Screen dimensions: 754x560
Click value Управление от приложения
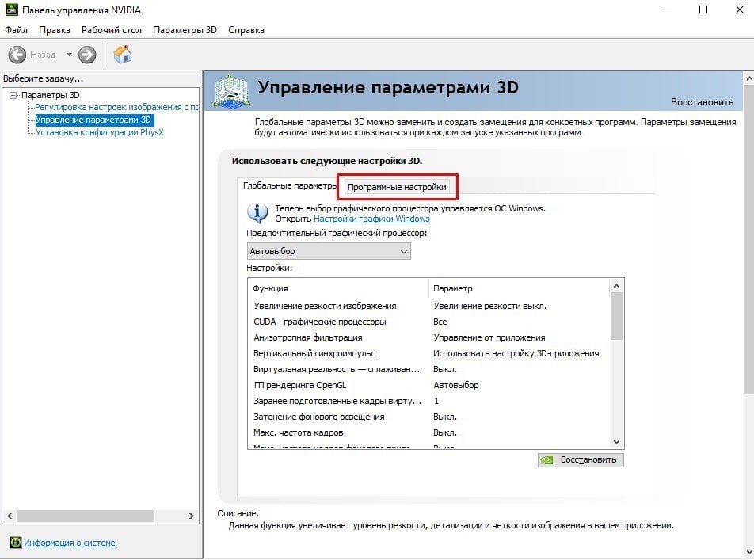(x=489, y=337)
